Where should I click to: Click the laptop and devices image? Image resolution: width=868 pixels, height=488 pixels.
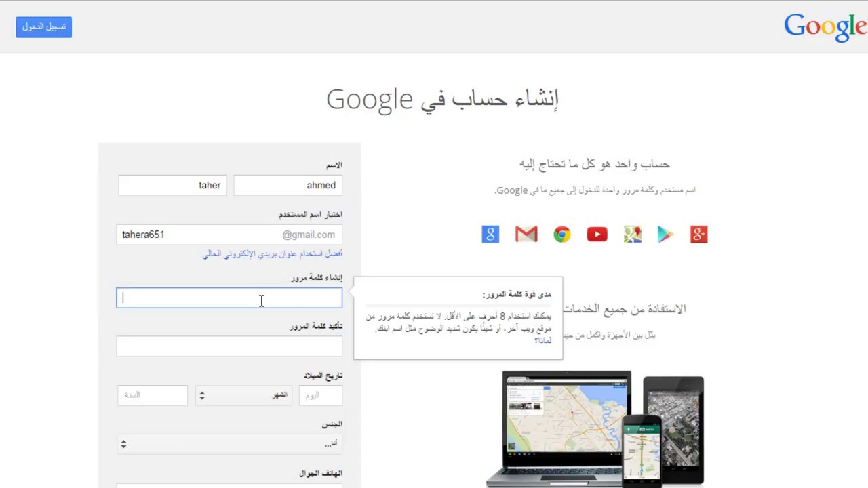595,429
